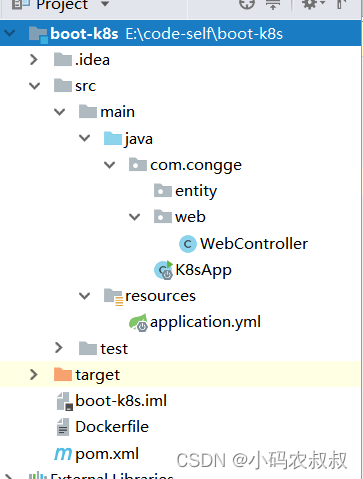Expand the target folder arrow
The height and width of the screenshot is (479, 363).
(x=34, y=374)
